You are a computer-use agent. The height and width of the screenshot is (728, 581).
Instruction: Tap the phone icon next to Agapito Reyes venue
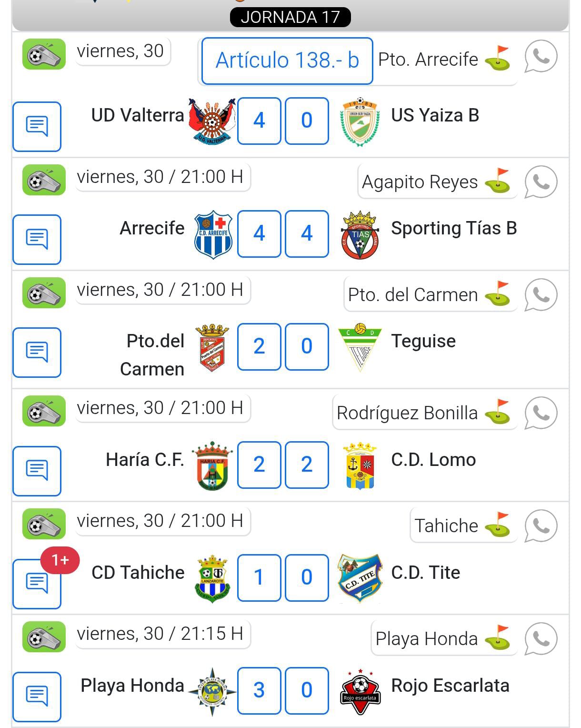pos(541,182)
